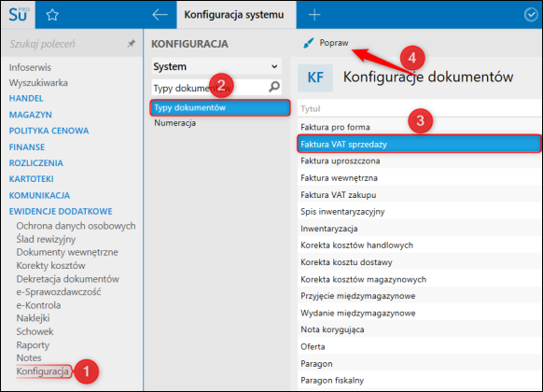This screenshot has height=392, width=543.
Task: Click the Popraw button
Action: pyautogui.click(x=326, y=43)
